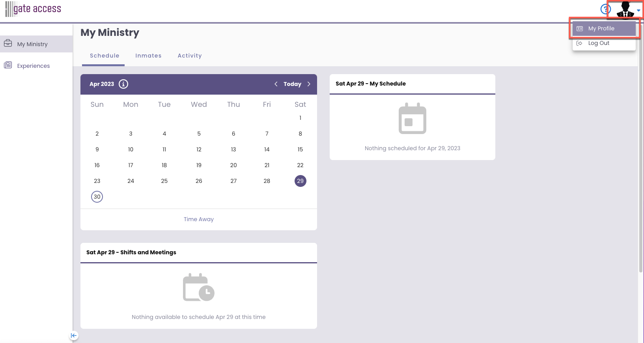The image size is (644, 343).
Task: Select April 10 on the calendar
Action: click(x=131, y=149)
